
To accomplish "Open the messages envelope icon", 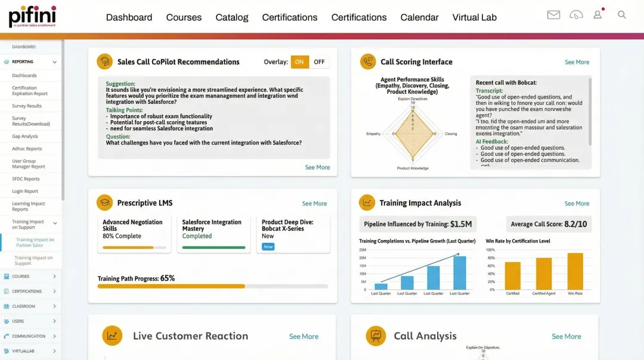I will pyautogui.click(x=553, y=14).
